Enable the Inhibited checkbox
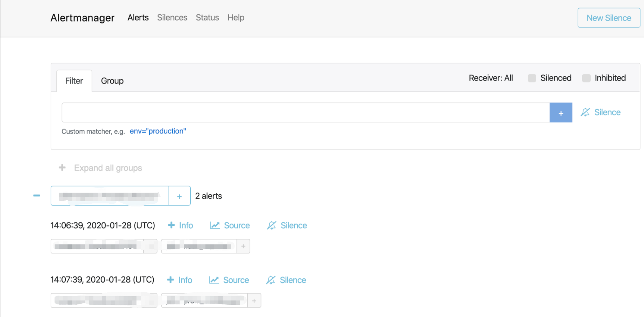 [586, 78]
